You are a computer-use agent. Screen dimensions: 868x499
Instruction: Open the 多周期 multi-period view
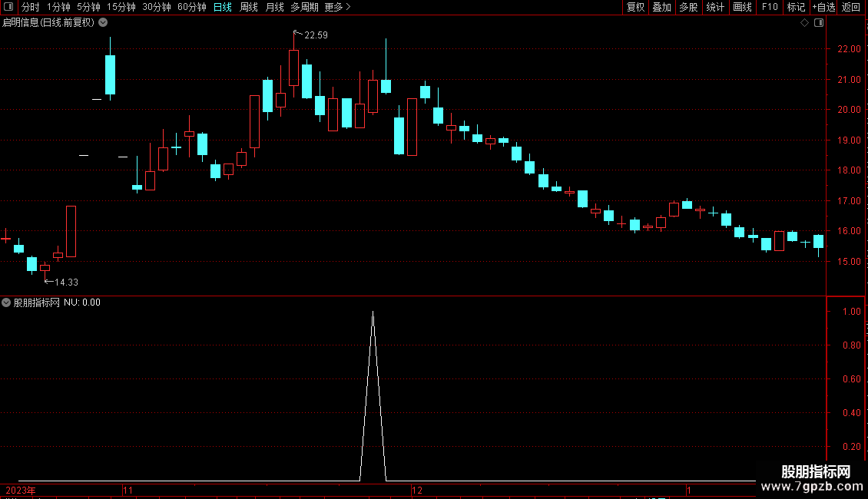[x=304, y=7]
